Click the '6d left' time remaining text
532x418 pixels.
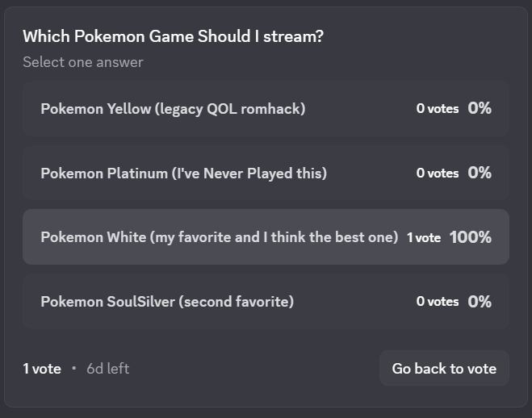[x=108, y=369]
